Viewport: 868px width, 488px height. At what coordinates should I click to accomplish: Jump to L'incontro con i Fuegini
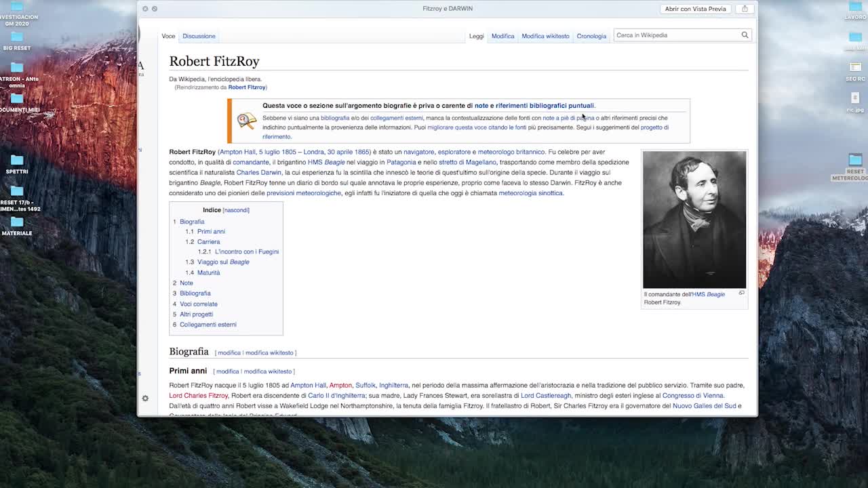pos(247,252)
